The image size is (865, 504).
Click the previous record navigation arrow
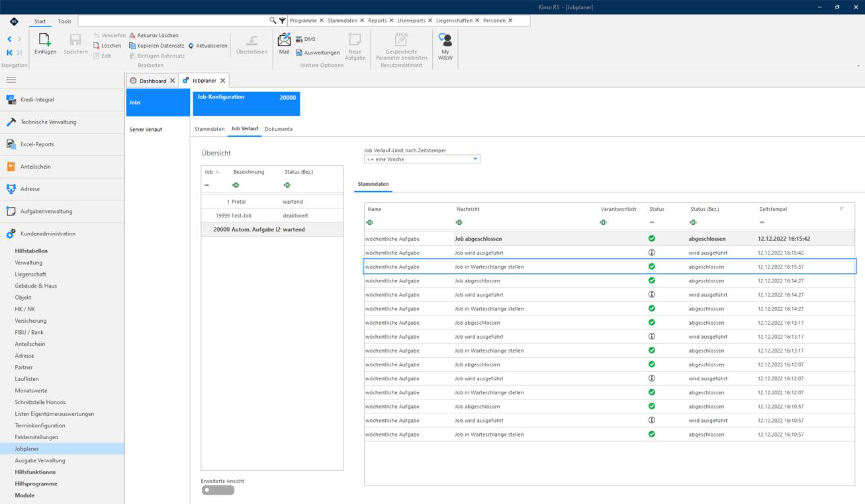pyautogui.click(x=9, y=40)
